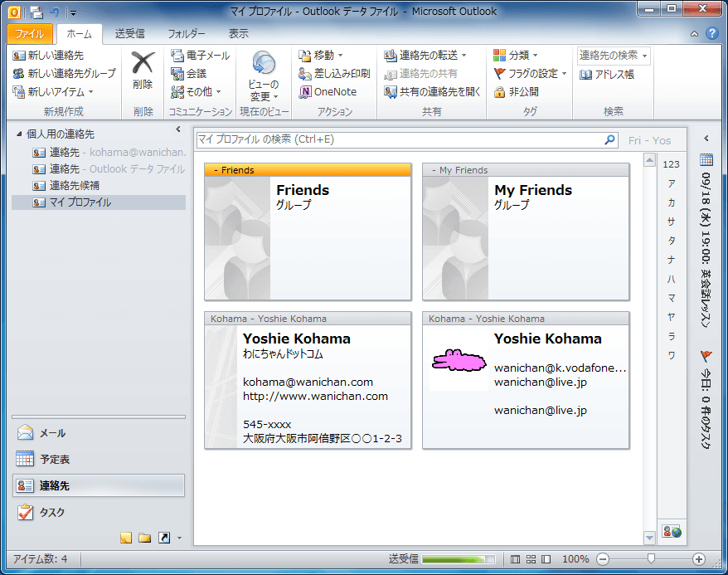Click 会議 meeting button

(x=188, y=73)
